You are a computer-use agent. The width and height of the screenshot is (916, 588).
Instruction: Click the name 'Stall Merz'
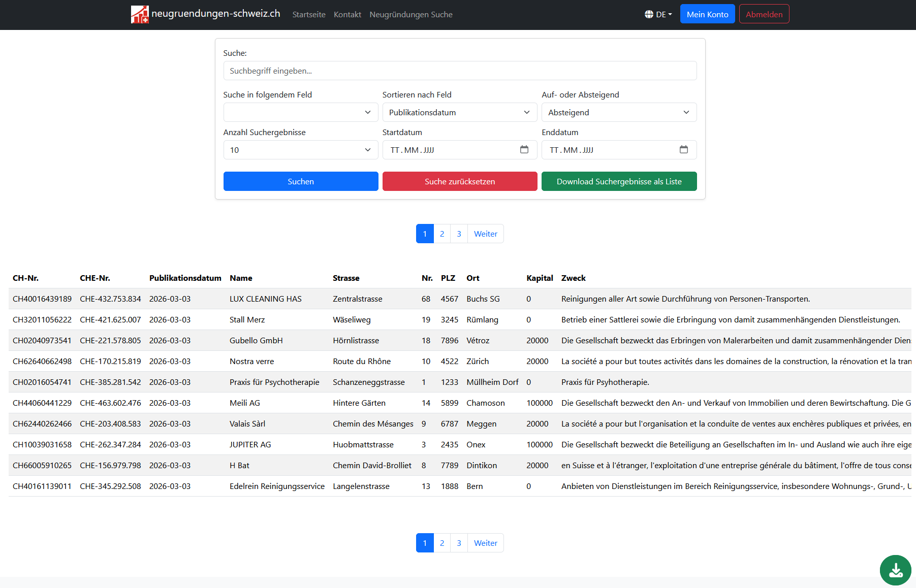coord(247,319)
